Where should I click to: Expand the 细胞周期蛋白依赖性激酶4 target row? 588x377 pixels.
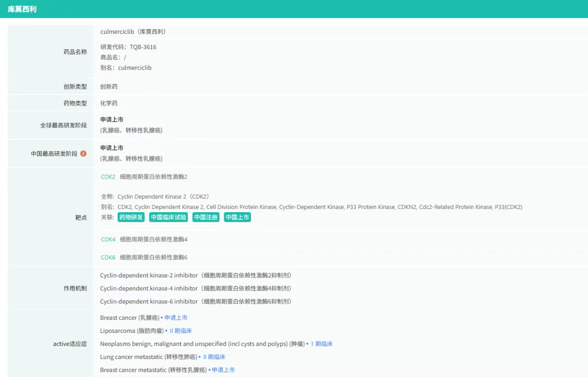point(154,239)
